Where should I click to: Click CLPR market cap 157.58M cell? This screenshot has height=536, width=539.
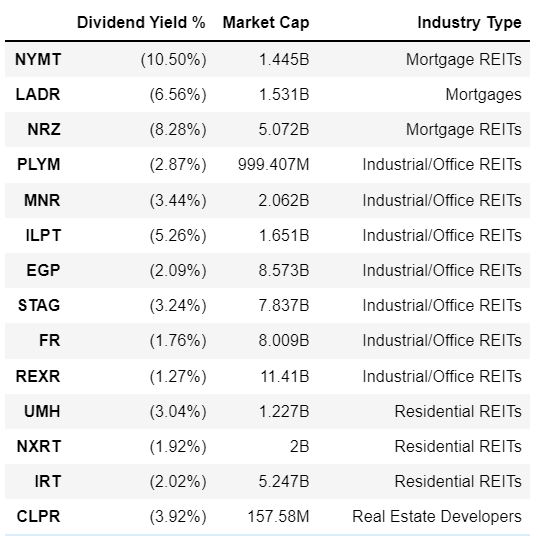click(x=278, y=517)
